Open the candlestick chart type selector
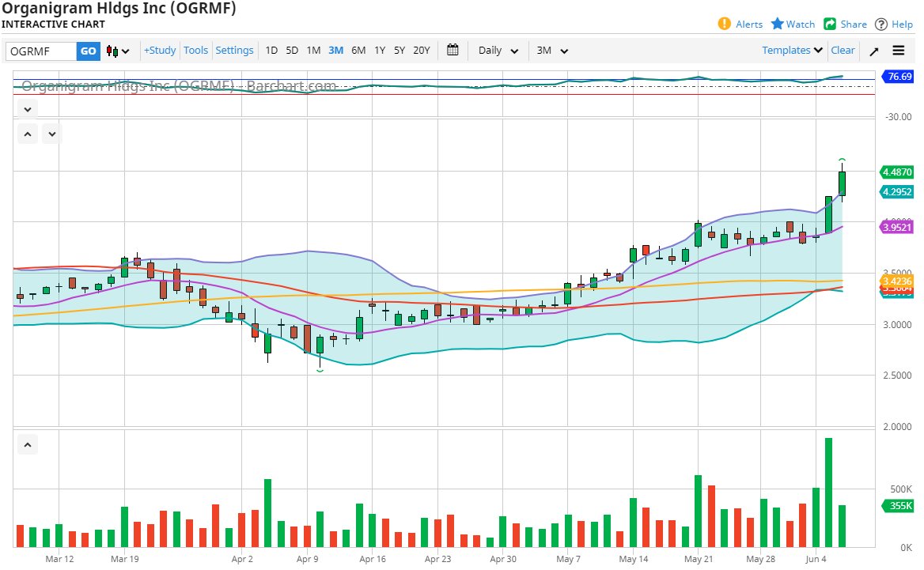Image resolution: width=924 pixels, height=570 pixels. 118,51
